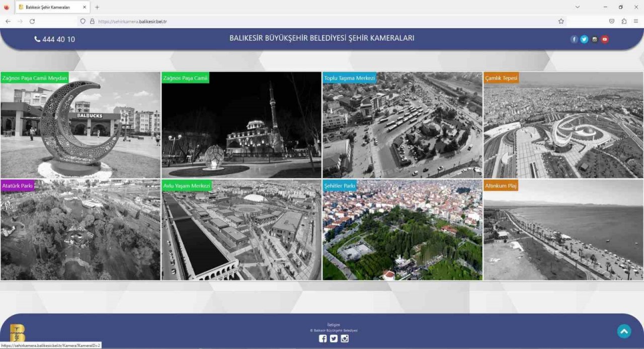The width and height of the screenshot is (644, 349).
Task: Click the İletişim link in the footer
Action: pyautogui.click(x=335, y=325)
